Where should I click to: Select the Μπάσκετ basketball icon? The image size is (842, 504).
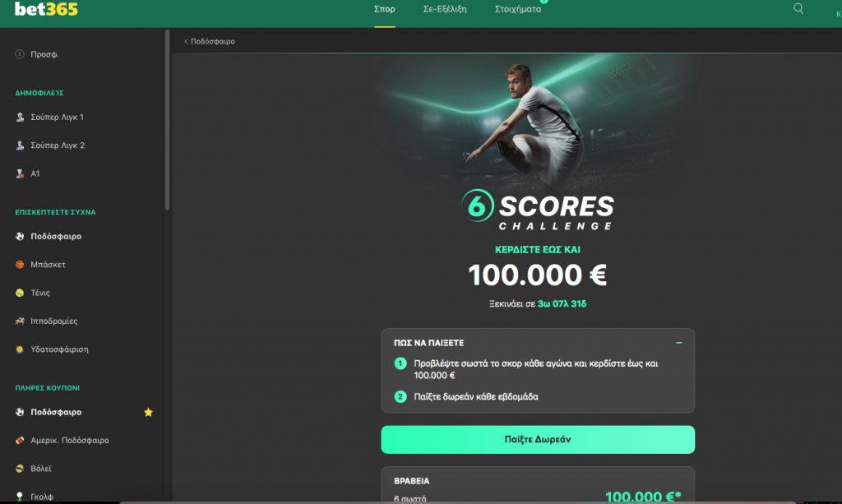(20, 265)
